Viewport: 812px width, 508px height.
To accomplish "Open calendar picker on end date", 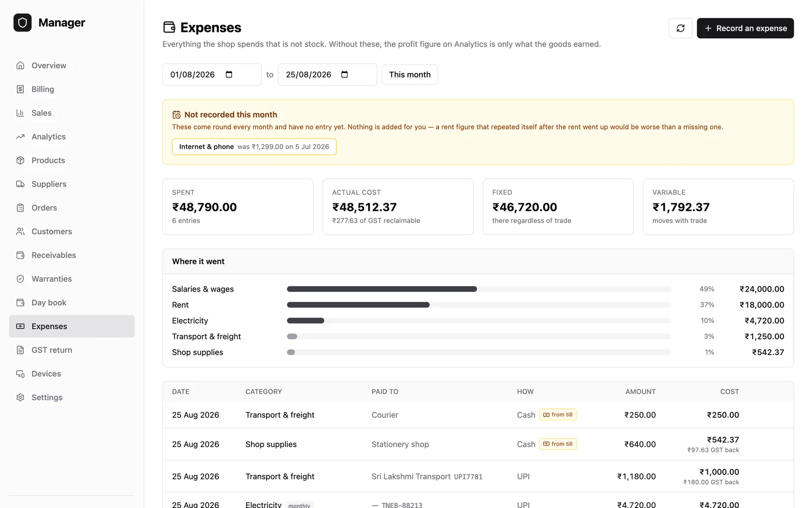I will [345, 75].
